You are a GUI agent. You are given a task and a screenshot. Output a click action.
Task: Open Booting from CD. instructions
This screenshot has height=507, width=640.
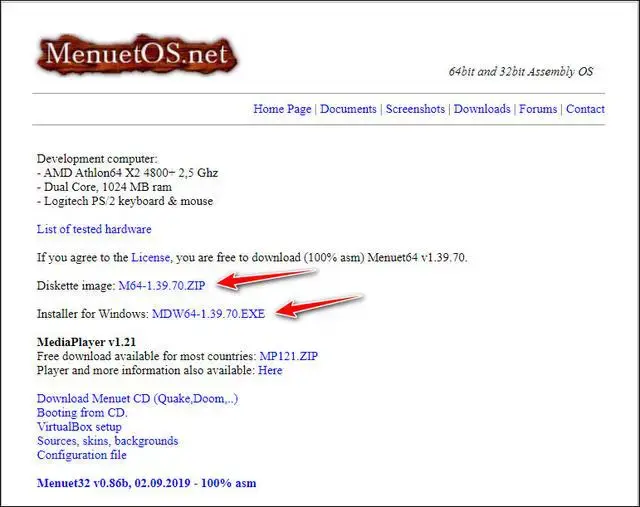[x=82, y=413]
